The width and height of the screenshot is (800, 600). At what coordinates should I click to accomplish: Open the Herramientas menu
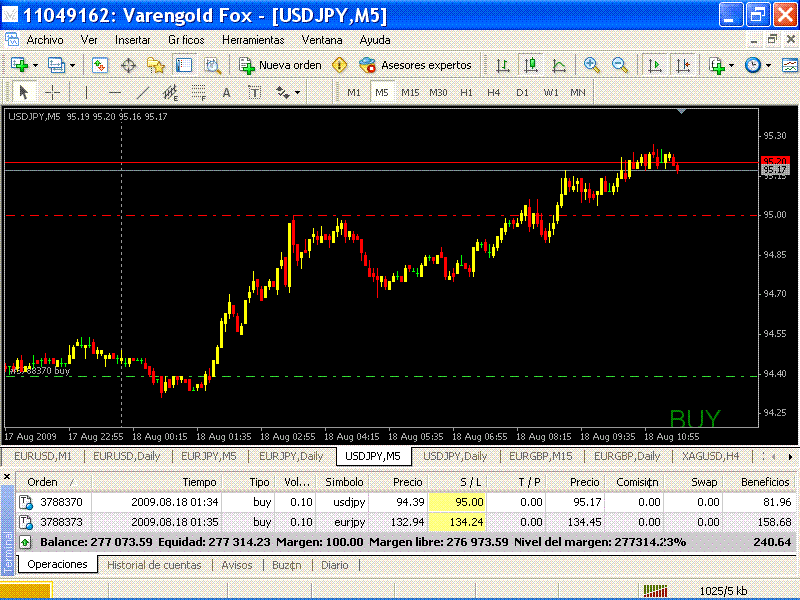coord(253,40)
